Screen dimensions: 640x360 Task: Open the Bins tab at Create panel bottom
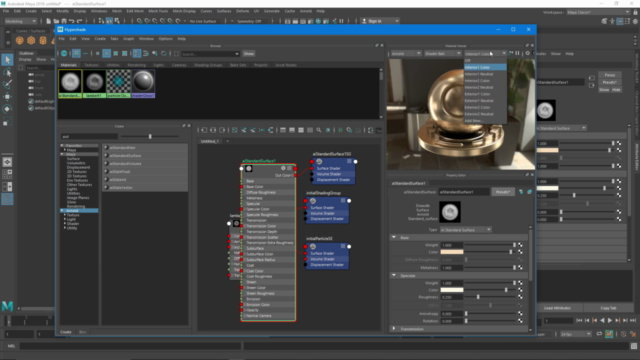tap(83, 332)
